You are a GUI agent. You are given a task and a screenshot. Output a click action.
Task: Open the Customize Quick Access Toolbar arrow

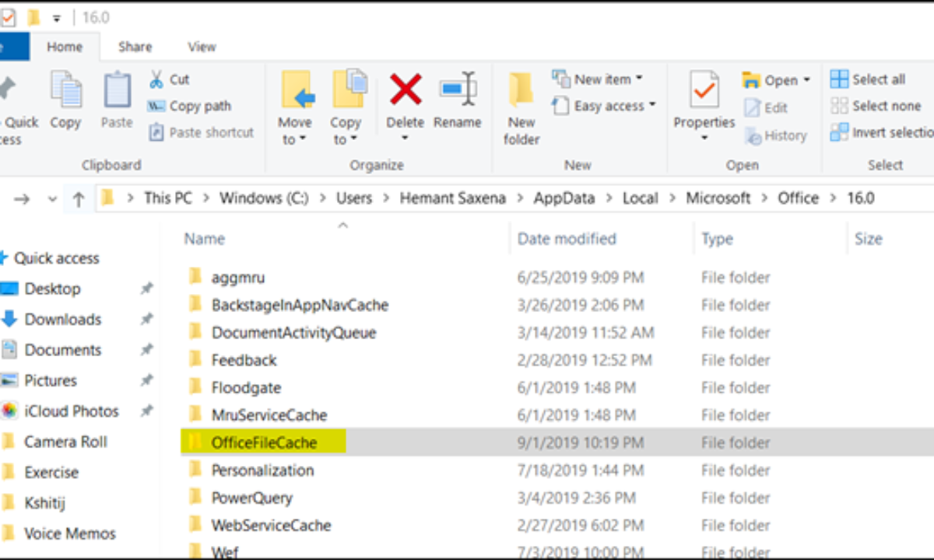pyautogui.click(x=57, y=18)
